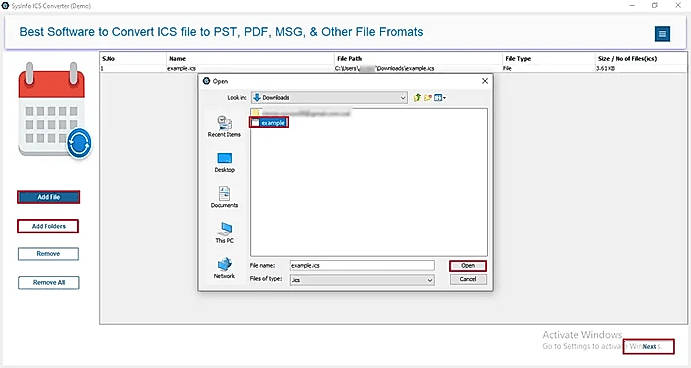Open the view menu icon in dialog

[439, 97]
